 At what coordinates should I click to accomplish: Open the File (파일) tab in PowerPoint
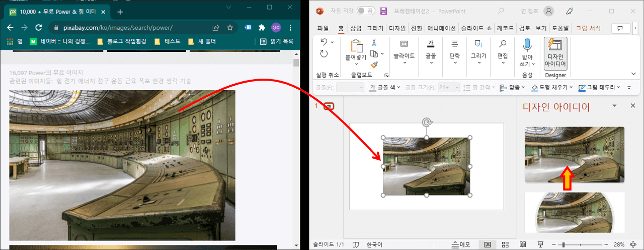point(323,28)
